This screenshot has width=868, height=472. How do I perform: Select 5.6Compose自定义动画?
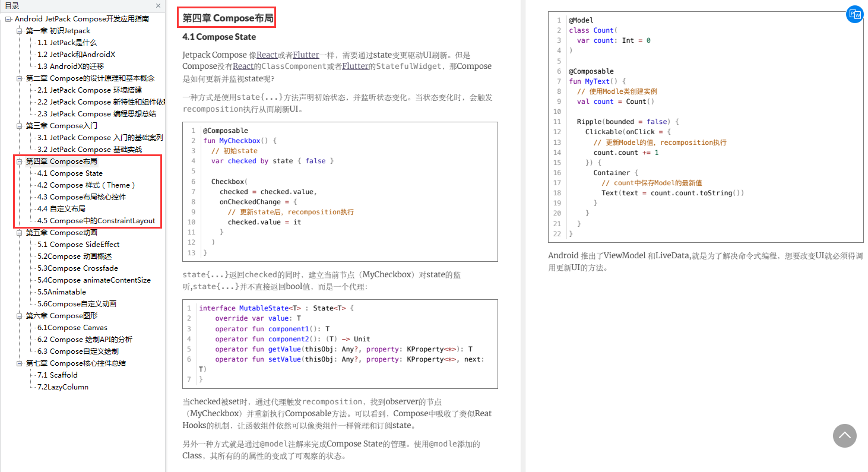point(77,304)
